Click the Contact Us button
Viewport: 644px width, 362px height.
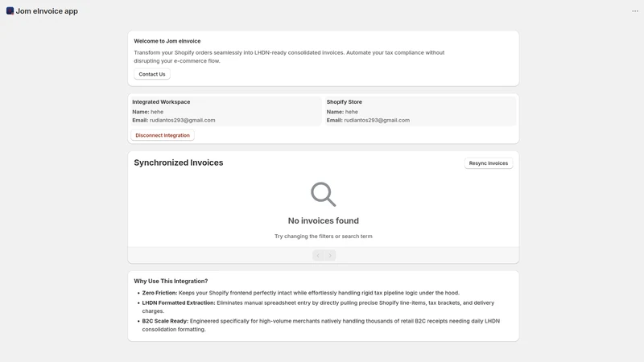pos(152,74)
